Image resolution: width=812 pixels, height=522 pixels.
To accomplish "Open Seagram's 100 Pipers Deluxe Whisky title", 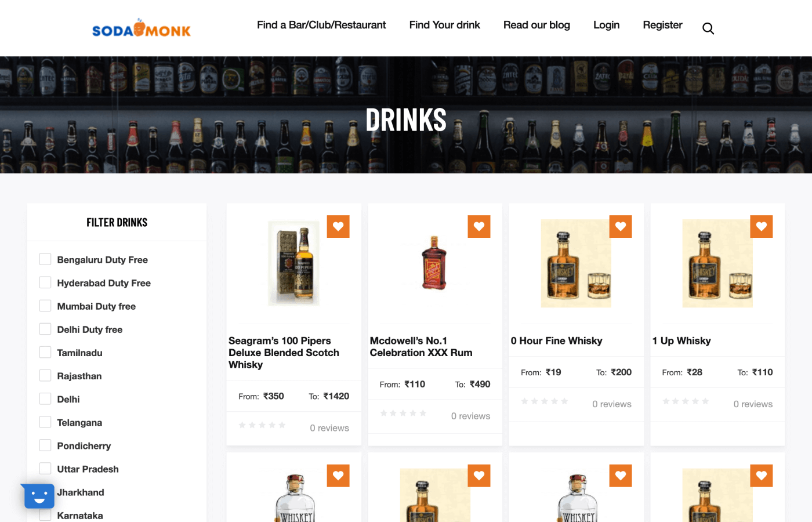I will point(284,353).
